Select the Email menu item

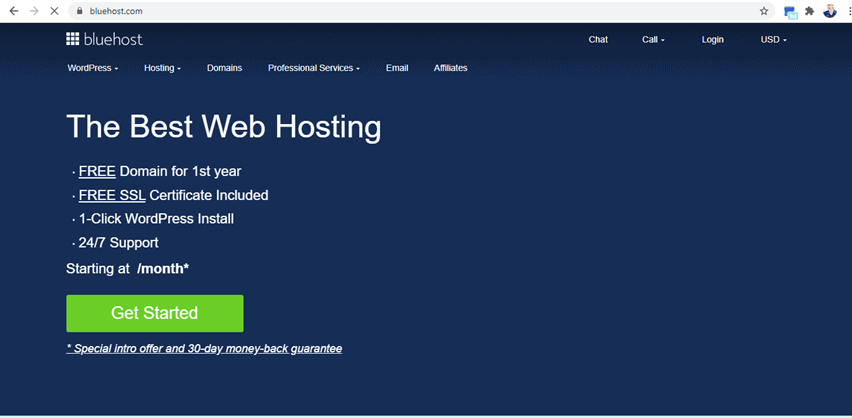point(397,68)
